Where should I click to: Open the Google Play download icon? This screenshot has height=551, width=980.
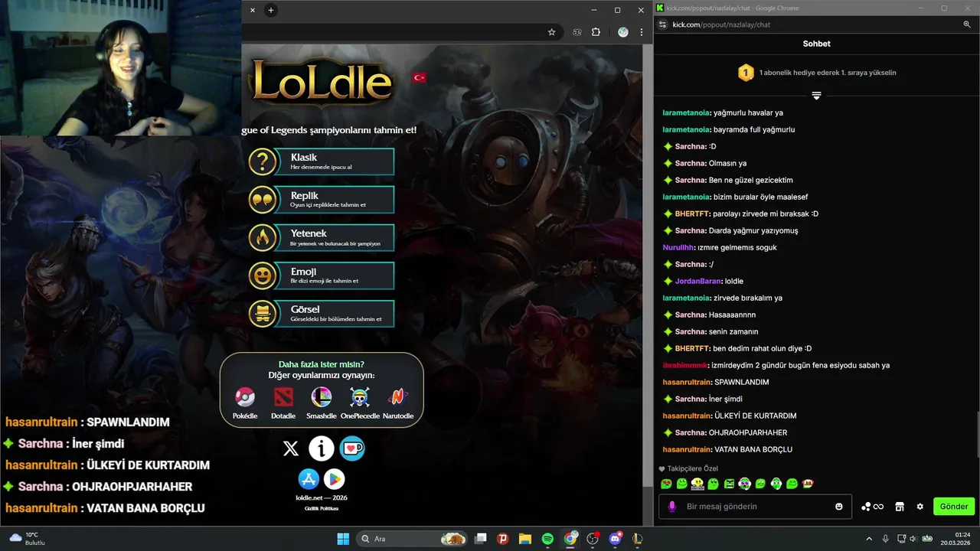[x=334, y=479]
